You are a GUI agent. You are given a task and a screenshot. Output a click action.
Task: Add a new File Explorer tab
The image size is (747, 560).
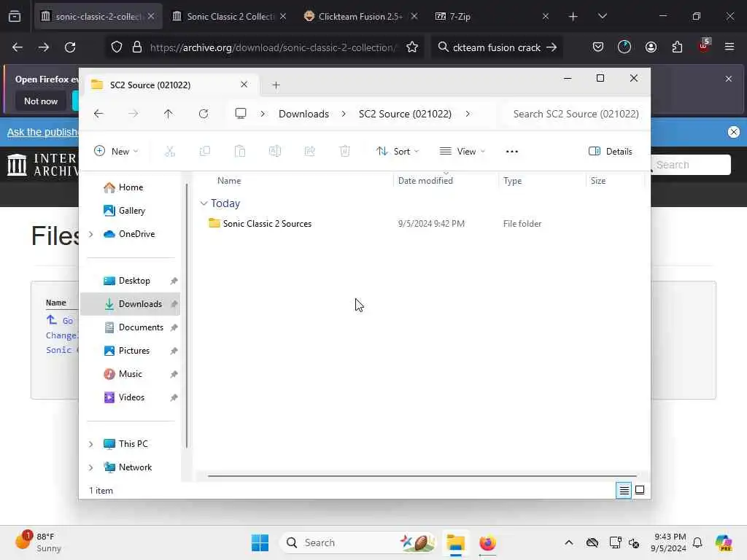click(276, 85)
